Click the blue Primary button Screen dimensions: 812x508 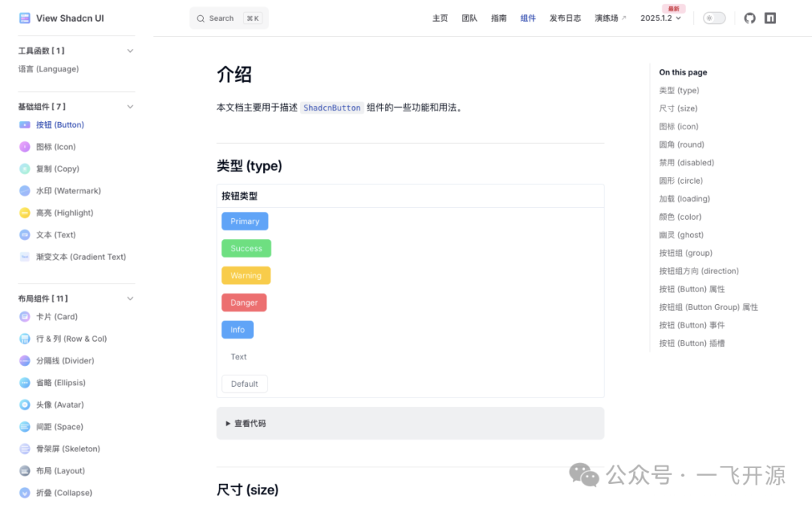[245, 221]
